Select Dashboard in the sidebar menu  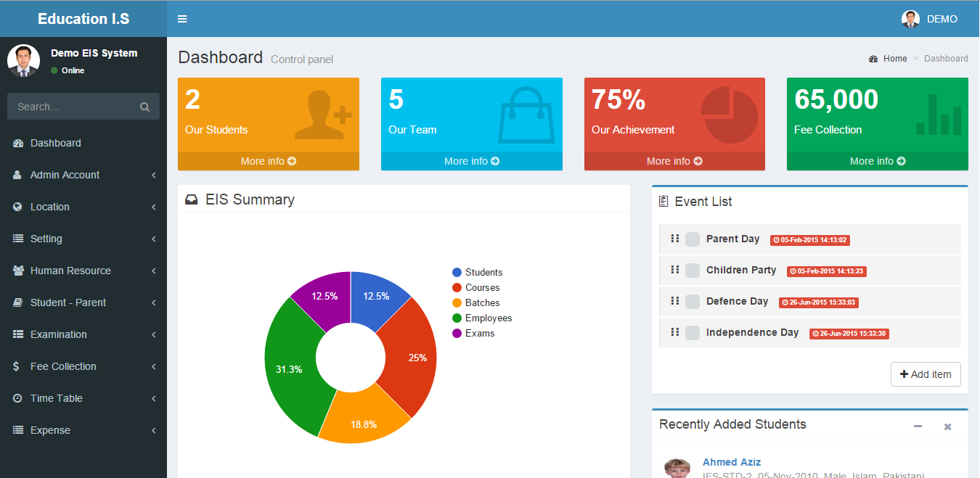point(56,143)
